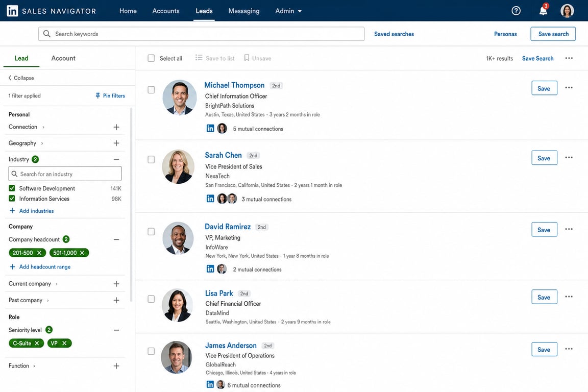Click the Save Search link near results count
Viewport: 588px width, 392px height.
point(538,58)
